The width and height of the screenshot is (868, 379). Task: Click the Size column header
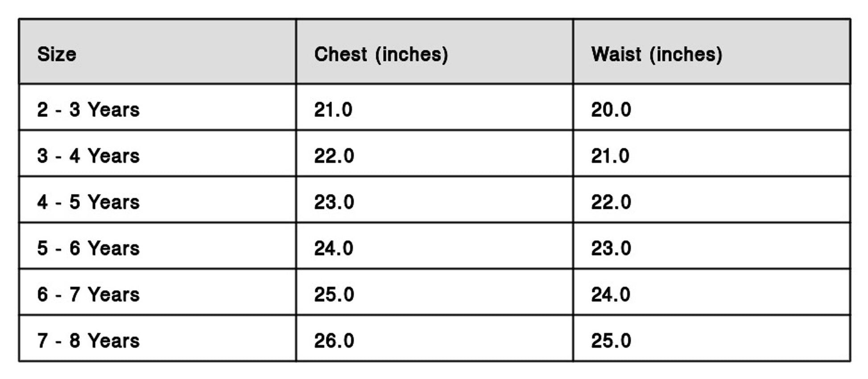click(x=57, y=54)
